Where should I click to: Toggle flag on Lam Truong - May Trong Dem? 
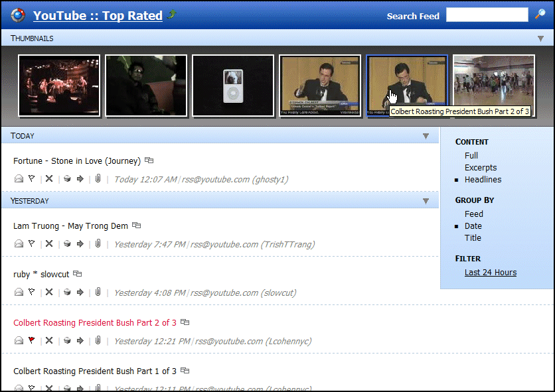(x=31, y=243)
